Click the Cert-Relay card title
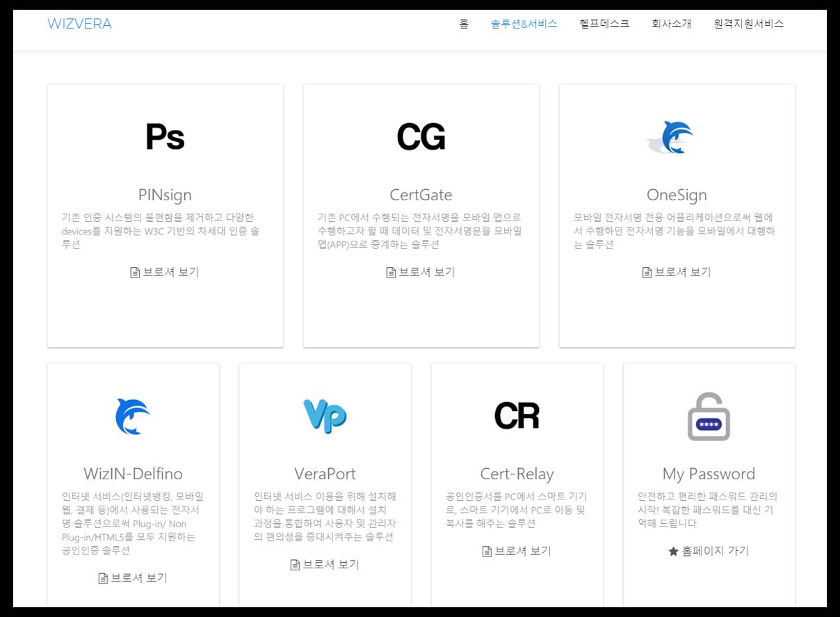 pyautogui.click(x=517, y=474)
